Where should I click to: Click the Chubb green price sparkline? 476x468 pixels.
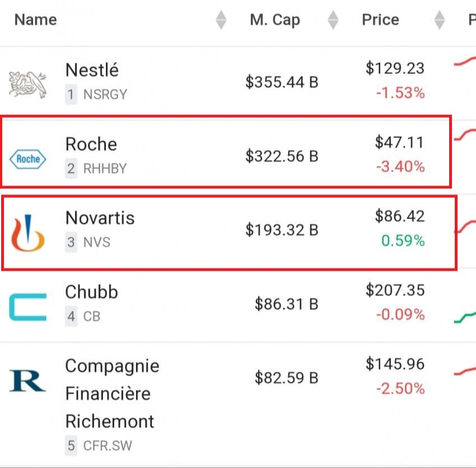[x=465, y=318]
